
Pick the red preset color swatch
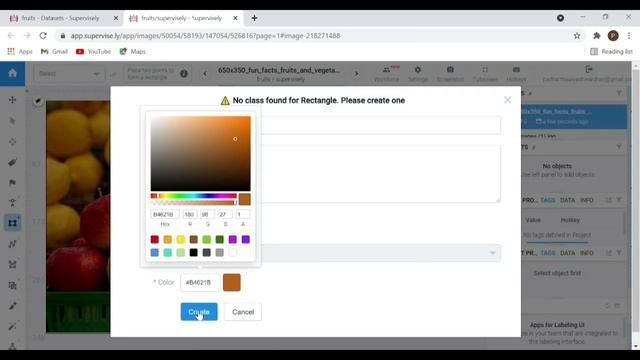click(x=155, y=240)
